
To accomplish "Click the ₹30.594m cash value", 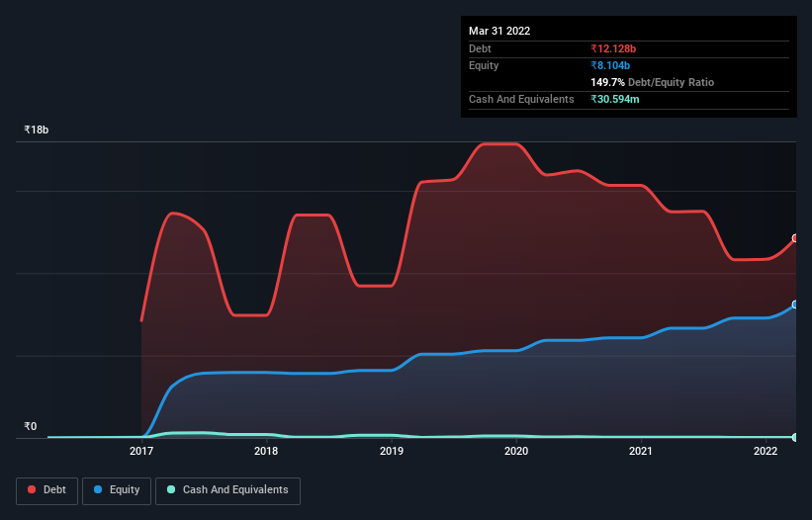I will (x=615, y=99).
